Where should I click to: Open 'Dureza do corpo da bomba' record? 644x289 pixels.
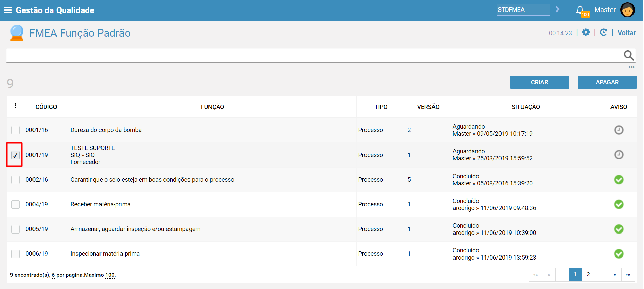pos(106,130)
